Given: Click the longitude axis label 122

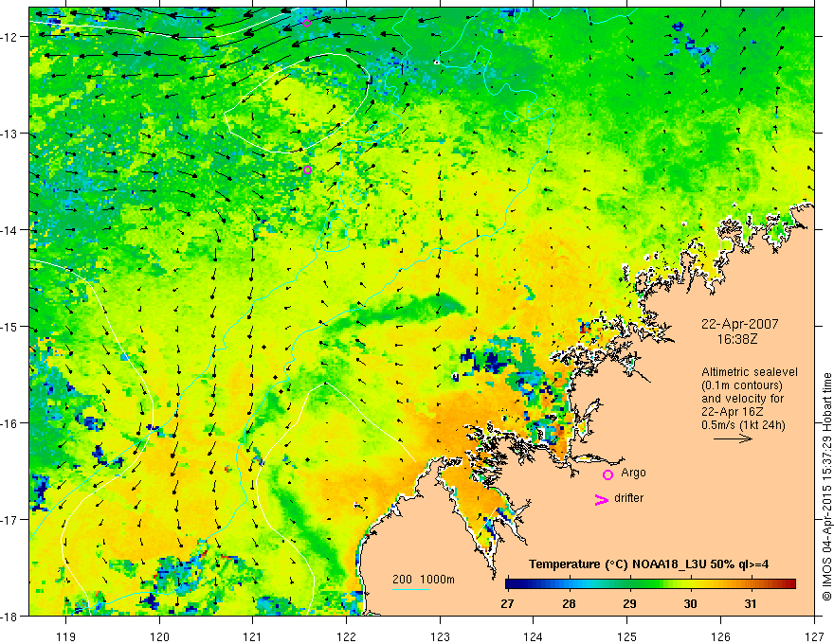Looking at the screenshot, I should tap(346, 636).
